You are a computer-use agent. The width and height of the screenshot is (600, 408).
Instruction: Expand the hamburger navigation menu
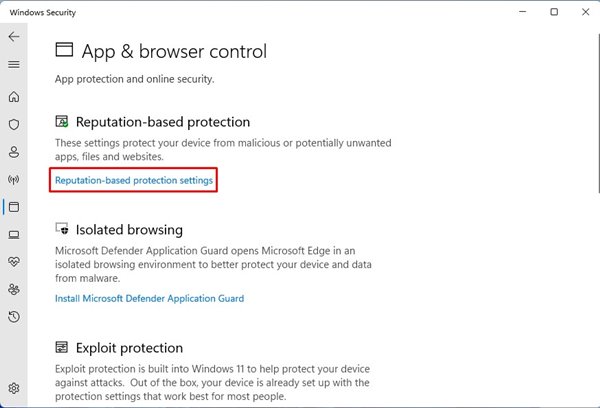14,64
